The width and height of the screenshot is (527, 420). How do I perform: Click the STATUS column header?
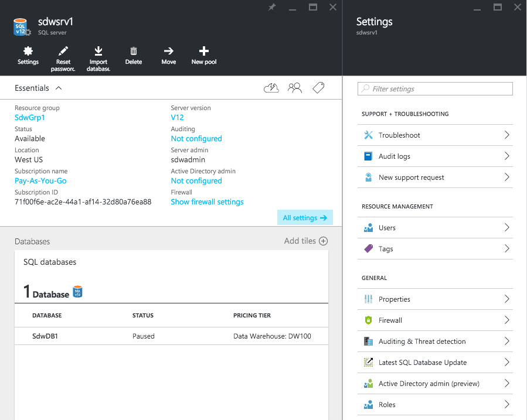point(143,316)
